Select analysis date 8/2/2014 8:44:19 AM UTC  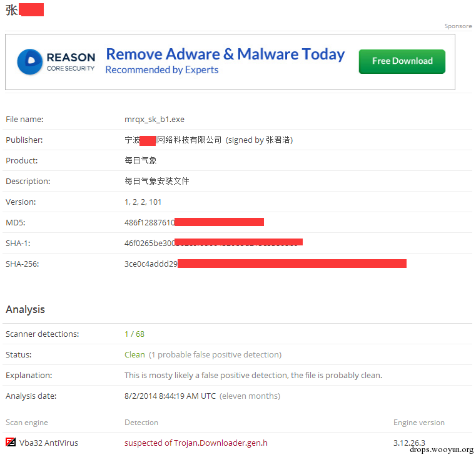170,396
